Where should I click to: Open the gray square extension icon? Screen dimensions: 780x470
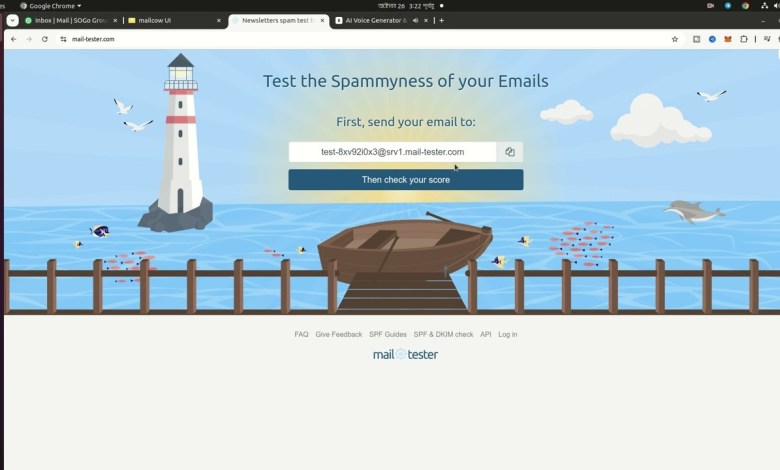click(x=696, y=39)
